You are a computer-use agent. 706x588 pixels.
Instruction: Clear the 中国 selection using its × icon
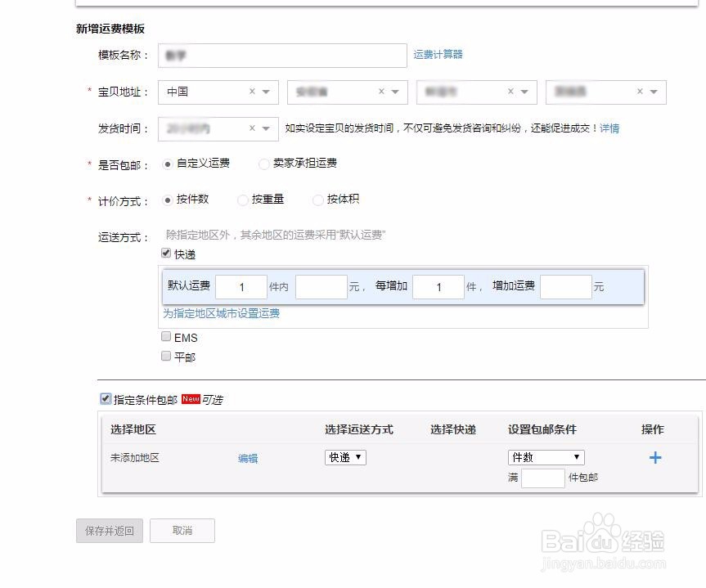point(253,92)
